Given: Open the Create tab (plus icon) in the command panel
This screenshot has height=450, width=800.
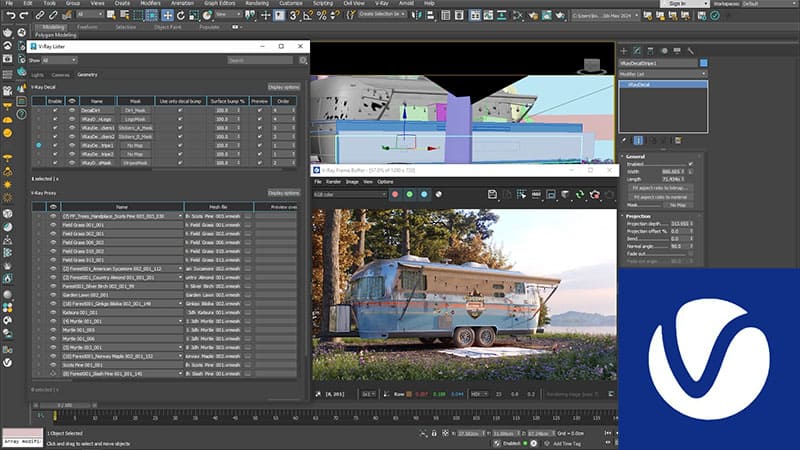Looking at the screenshot, I should tap(623, 51).
